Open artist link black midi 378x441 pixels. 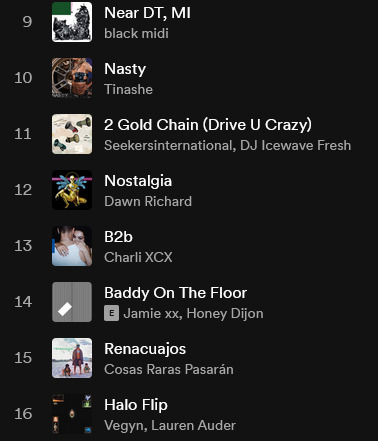coord(136,33)
